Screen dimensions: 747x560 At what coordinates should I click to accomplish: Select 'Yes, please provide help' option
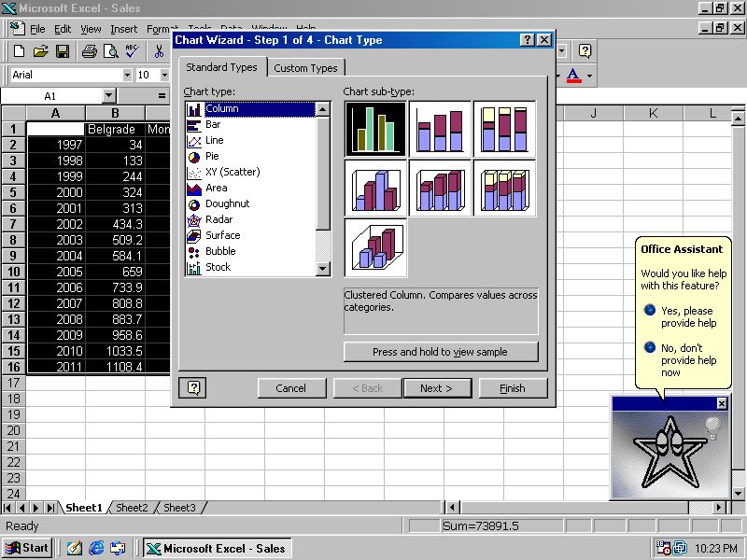[x=649, y=310]
